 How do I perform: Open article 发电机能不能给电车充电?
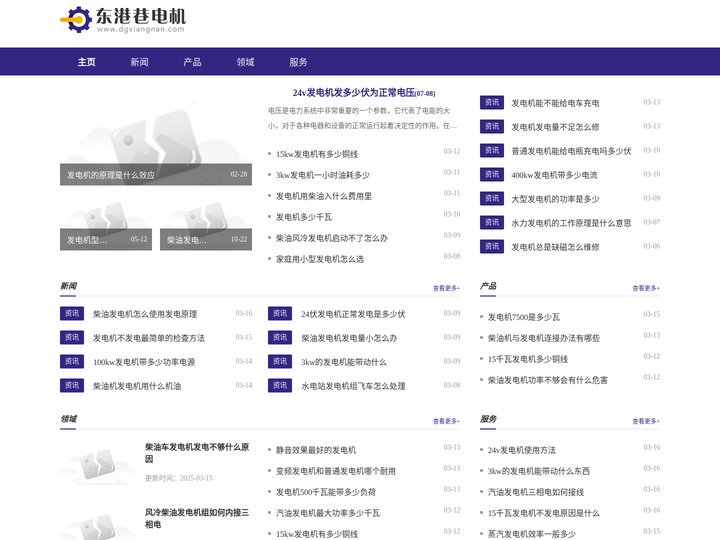(555, 103)
